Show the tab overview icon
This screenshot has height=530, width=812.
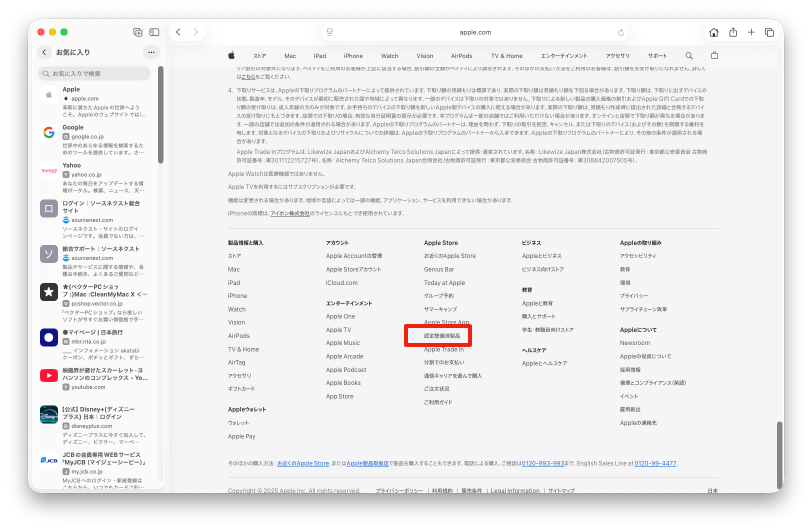pos(769,32)
